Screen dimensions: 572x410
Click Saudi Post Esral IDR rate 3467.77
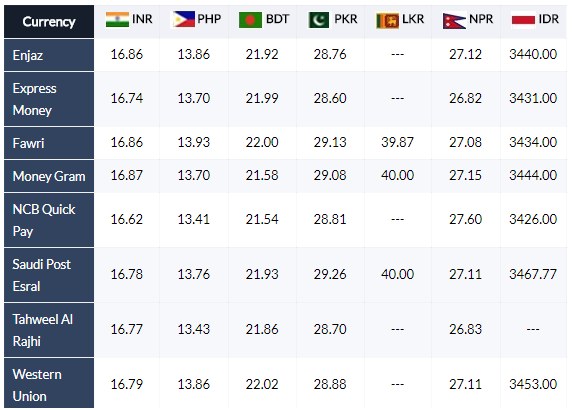tap(533, 274)
